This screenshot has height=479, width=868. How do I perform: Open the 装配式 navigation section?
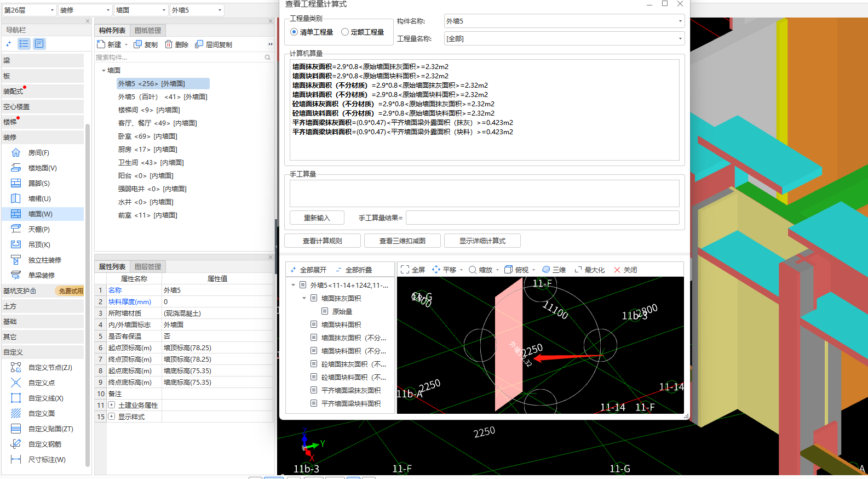point(43,92)
